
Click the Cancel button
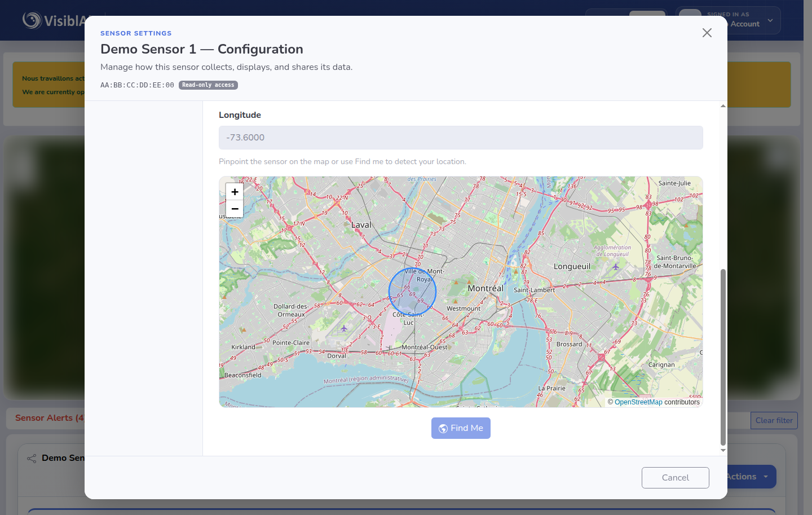click(x=675, y=478)
